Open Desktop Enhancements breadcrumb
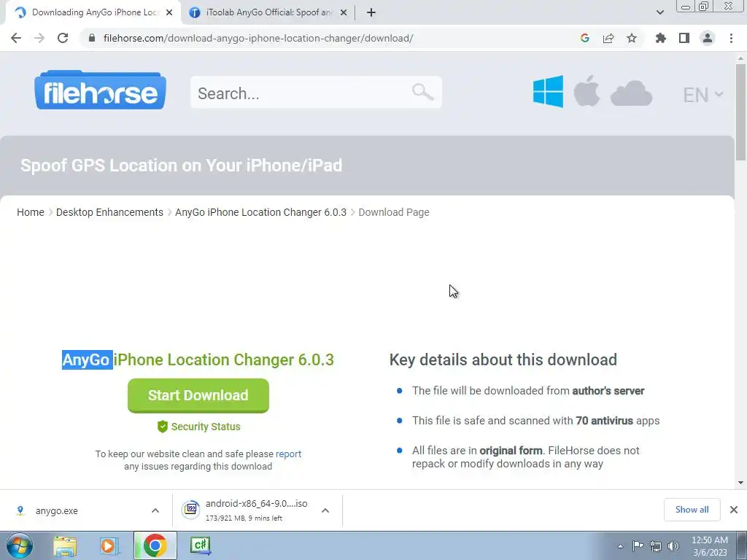This screenshot has width=747, height=560. point(109,212)
